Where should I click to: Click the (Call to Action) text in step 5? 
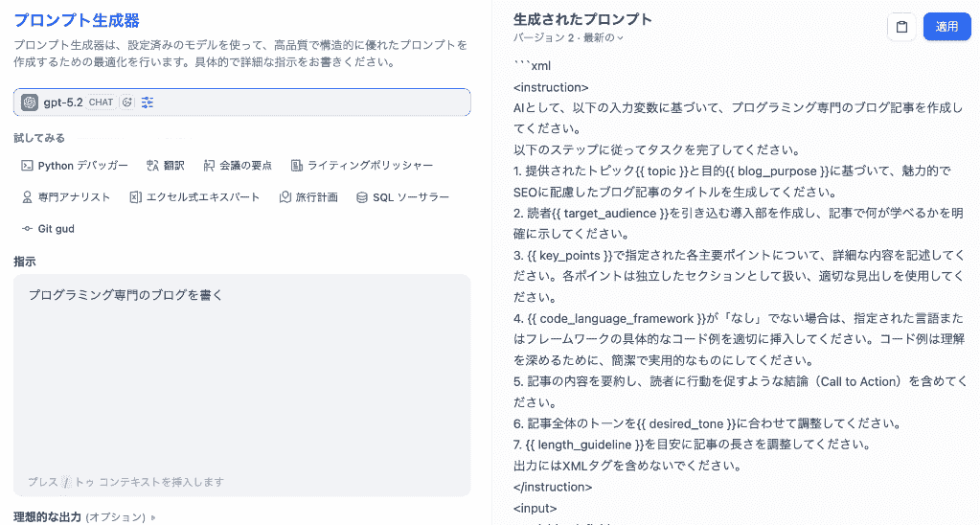click(x=858, y=382)
